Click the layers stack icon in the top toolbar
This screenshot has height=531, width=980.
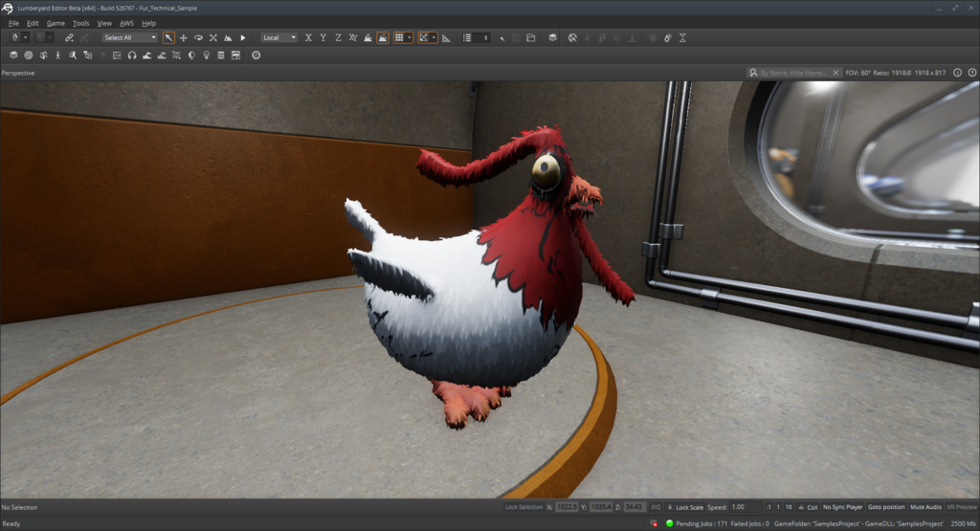pos(552,37)
